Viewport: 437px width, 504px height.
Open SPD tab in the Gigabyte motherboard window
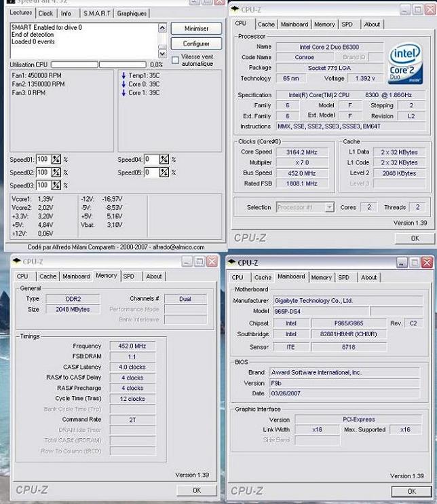pos(344,277)
